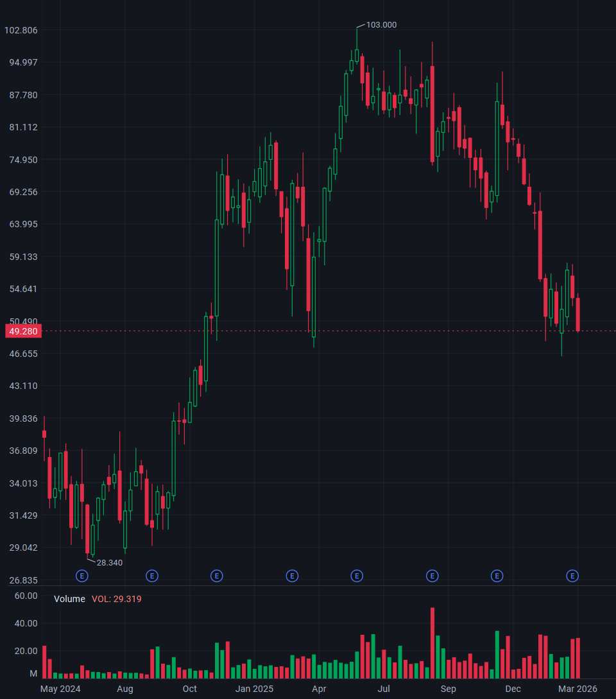Screen dimensions: 616x699
Task: Click the earnings marker beside Mar 2026
Action: coord(572,576)
